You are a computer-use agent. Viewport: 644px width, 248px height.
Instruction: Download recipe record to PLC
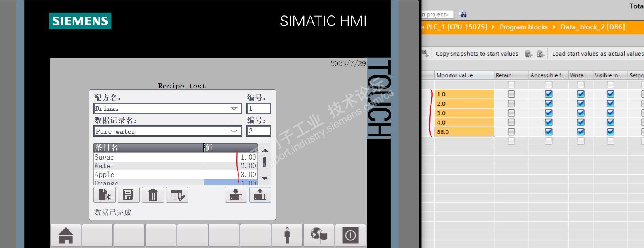tap(236, 195)
